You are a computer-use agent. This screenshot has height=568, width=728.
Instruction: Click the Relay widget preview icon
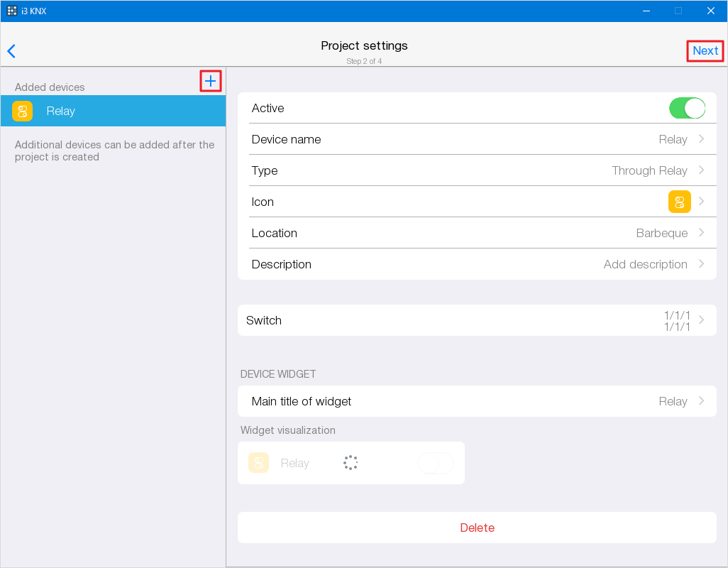(258, 463)
